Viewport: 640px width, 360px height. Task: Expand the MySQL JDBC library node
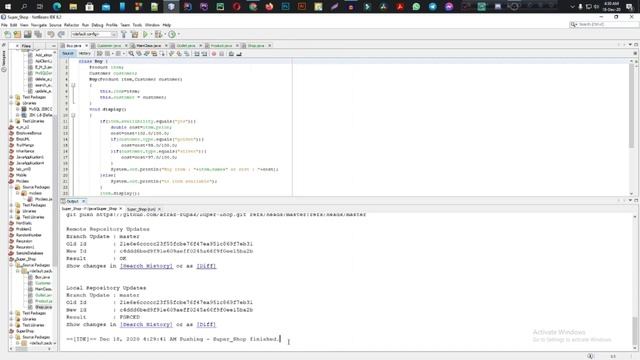18,109
